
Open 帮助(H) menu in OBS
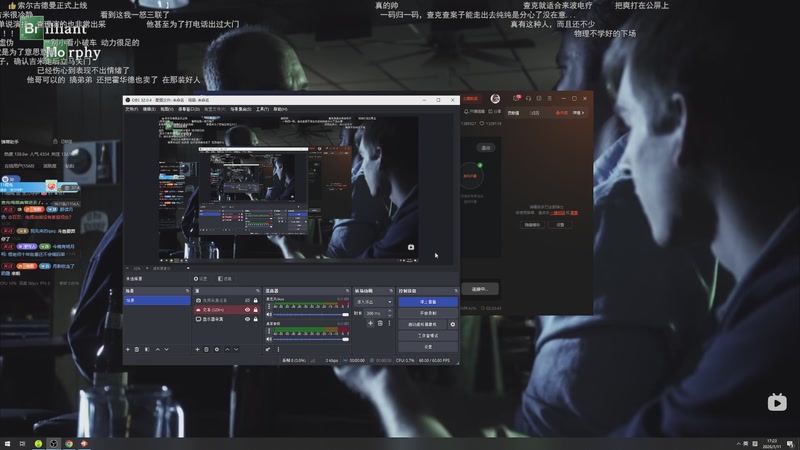(x=280, y=109)
